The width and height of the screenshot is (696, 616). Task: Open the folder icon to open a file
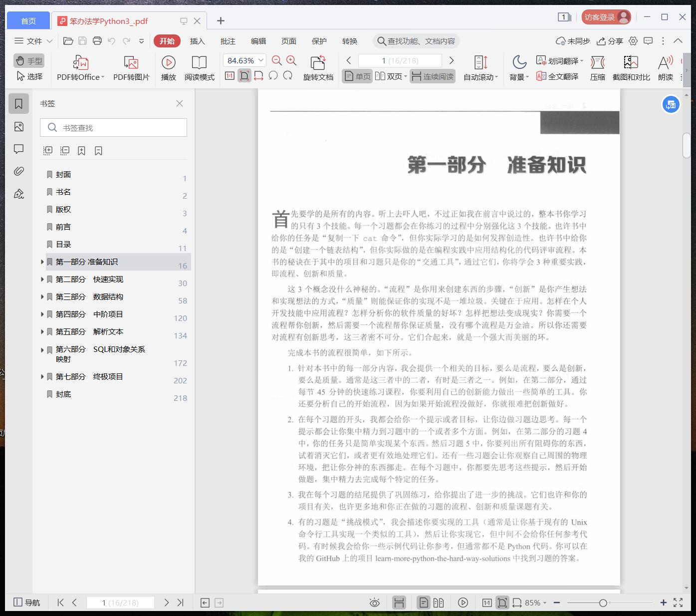(x=68, y=41)
